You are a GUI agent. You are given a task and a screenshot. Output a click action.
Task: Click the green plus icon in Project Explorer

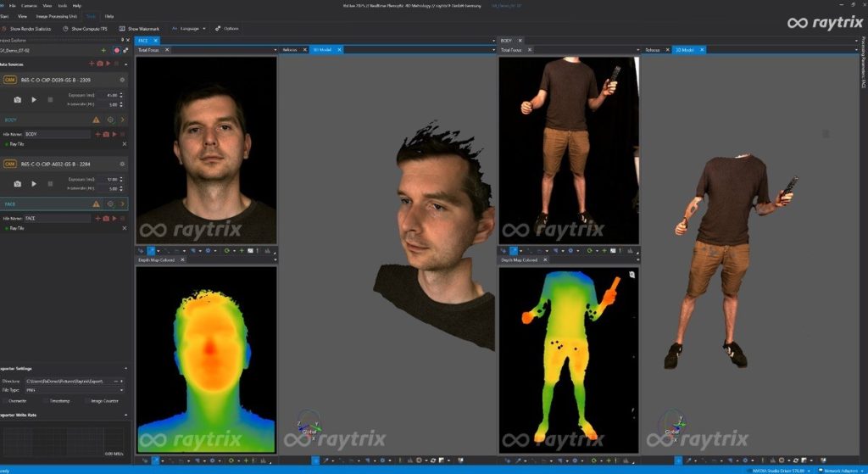click(104, 51)
